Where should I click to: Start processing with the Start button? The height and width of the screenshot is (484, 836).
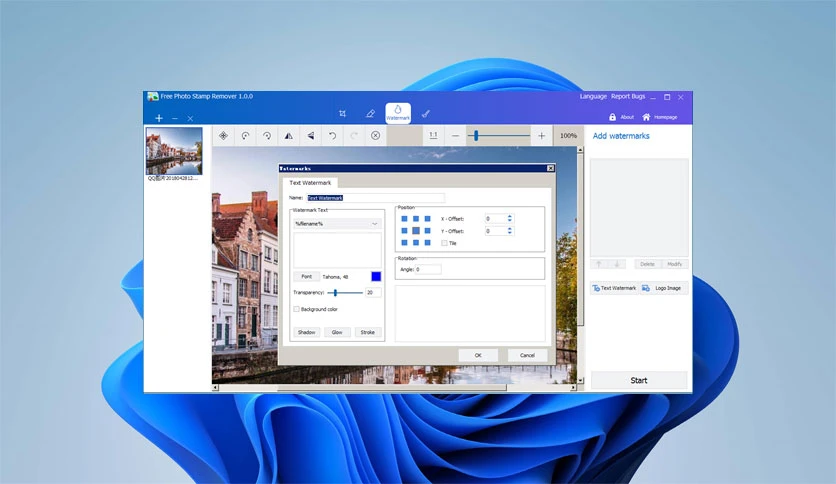tap(639, 380)
